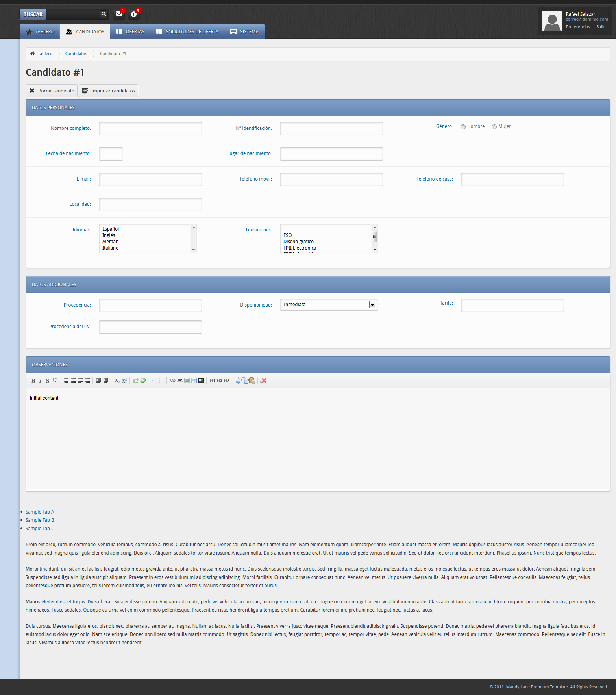Apply the H1 heading style
The height and width of the screenshot is (695, 616).
tap(213, 381)
